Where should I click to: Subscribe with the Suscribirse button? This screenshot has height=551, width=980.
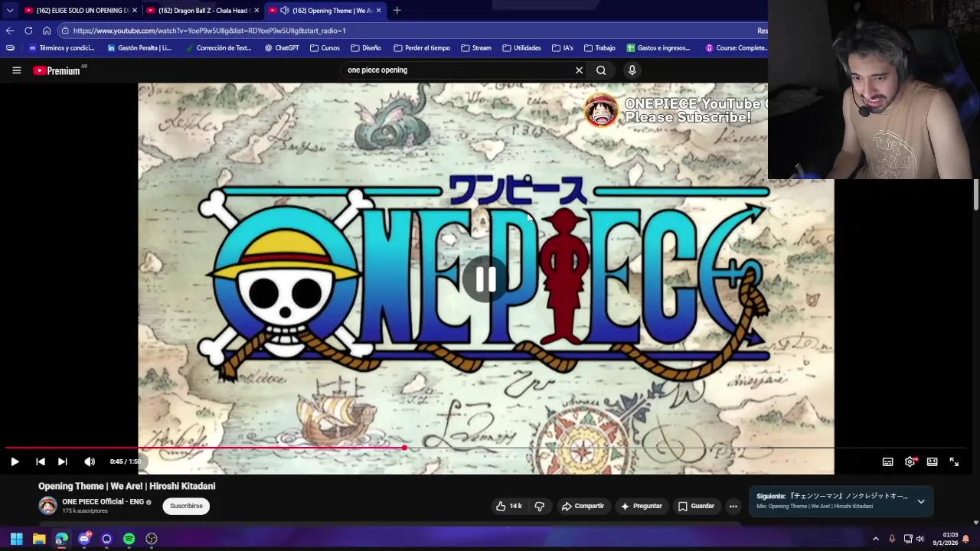point(186,506)
